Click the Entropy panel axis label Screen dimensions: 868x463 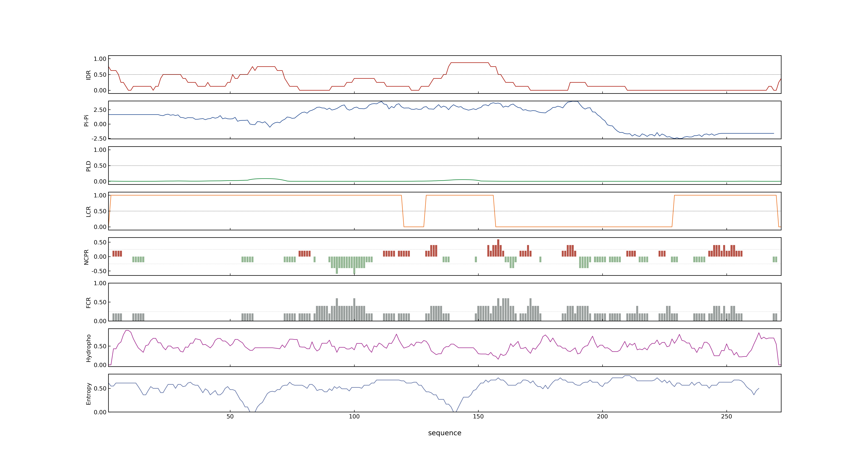[88, 394]
